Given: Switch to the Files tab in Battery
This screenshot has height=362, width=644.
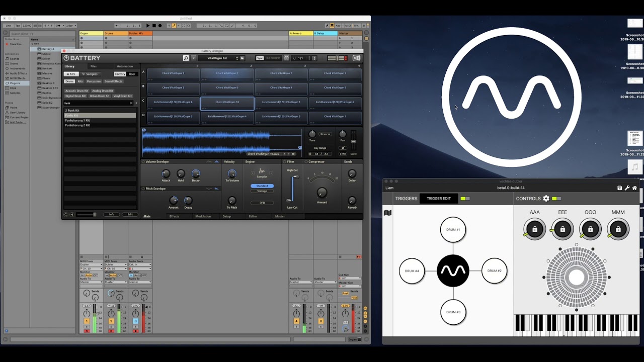Looking at the screenshot, I should tap(94, 66).
